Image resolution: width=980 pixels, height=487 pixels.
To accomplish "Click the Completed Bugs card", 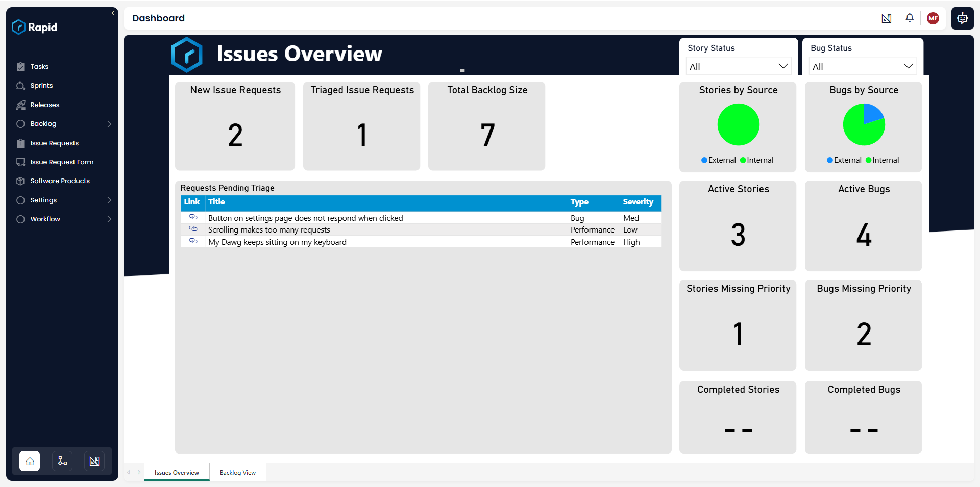I will [864, 417].
